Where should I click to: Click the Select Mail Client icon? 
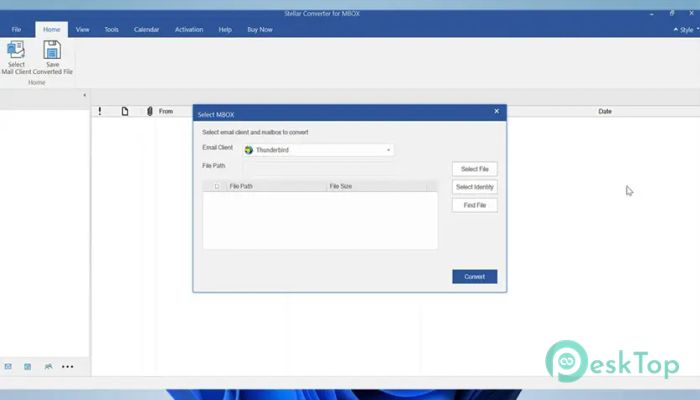[16, 50]
